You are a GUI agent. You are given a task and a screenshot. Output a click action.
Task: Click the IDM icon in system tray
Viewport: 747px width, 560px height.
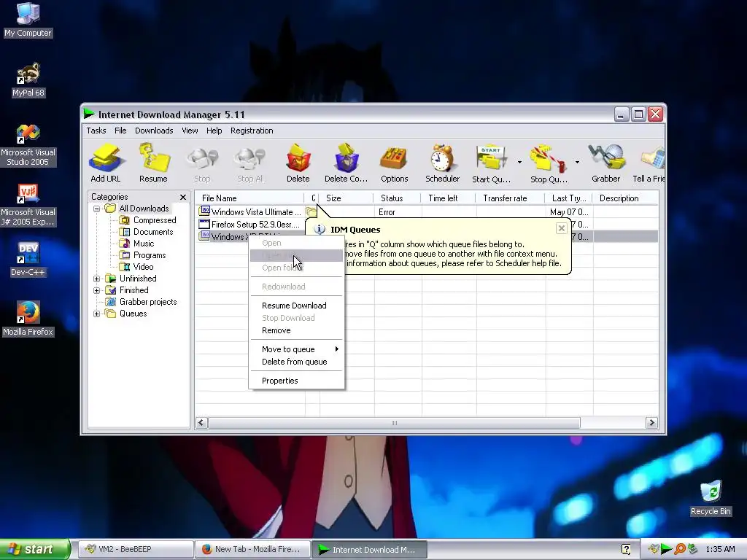667,549
